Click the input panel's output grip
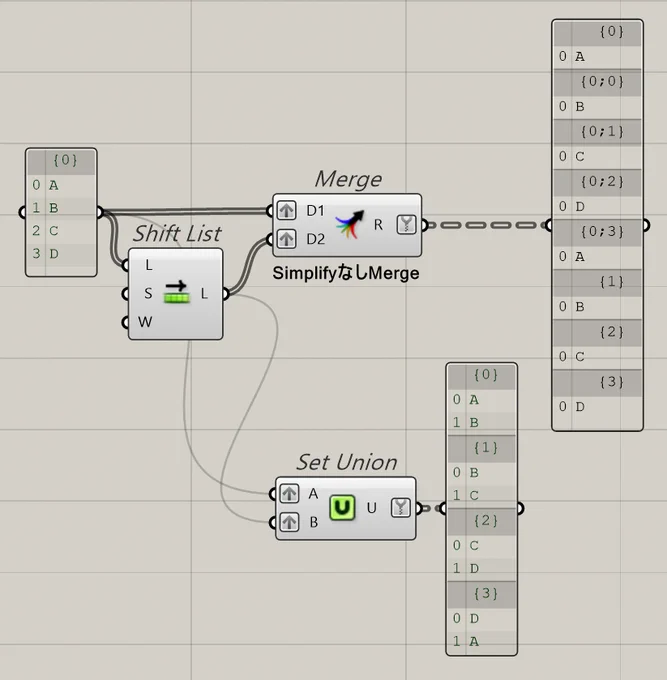Viewport: 667px width, 680px height. (x=100, y=212)
